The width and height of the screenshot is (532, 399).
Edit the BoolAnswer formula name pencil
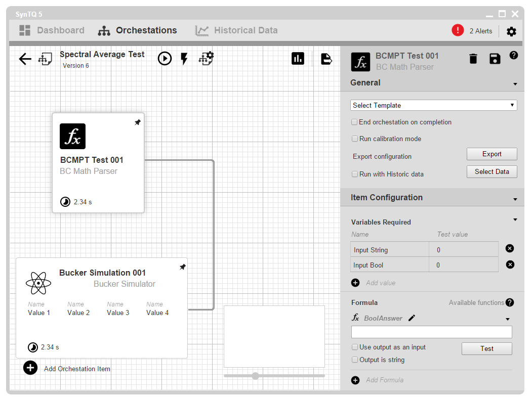tap(412, 318)
